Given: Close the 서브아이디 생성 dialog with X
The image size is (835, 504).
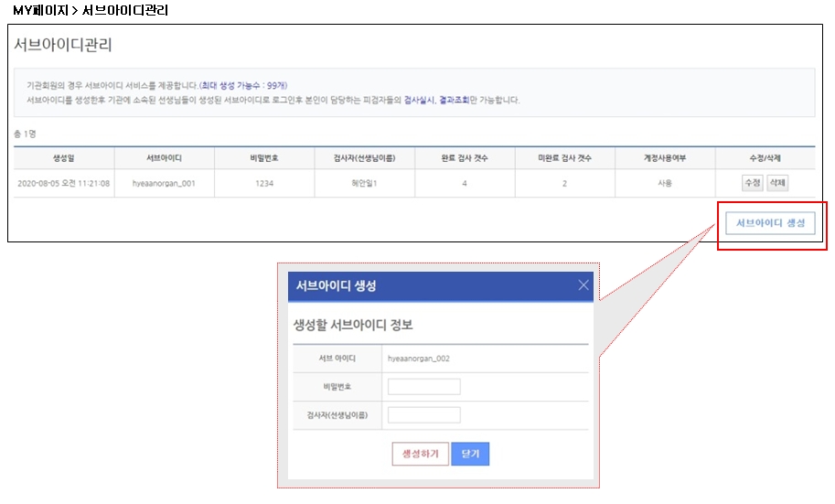Looking at the screenshot, I should 583,285.
